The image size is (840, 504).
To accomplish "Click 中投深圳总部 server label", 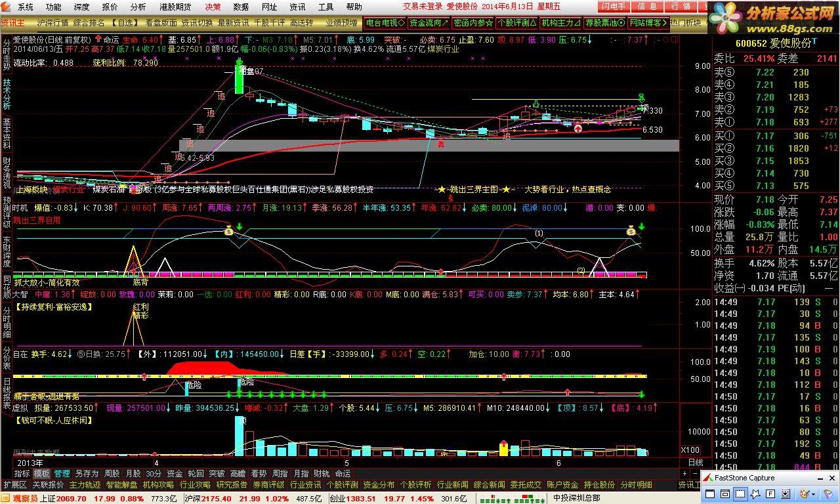I will [576, 499].
